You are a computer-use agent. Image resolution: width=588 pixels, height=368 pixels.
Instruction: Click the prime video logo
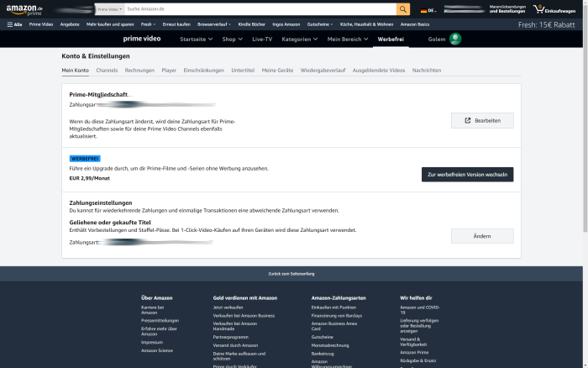coord(142,39)
